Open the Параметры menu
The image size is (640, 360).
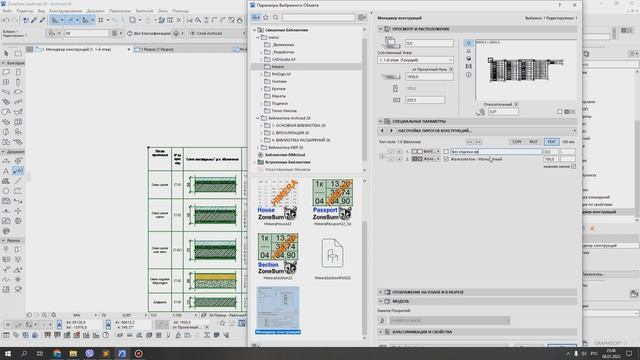120,11
